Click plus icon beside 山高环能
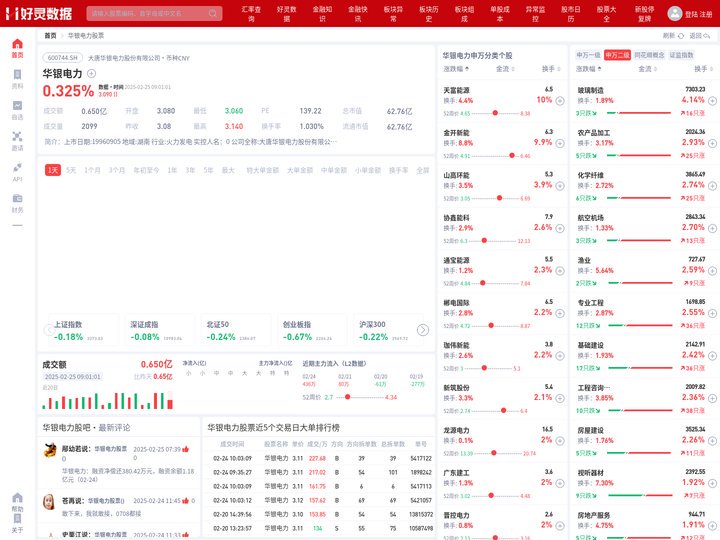This screenshot has width=720, height=540. [x=560, y=186]
